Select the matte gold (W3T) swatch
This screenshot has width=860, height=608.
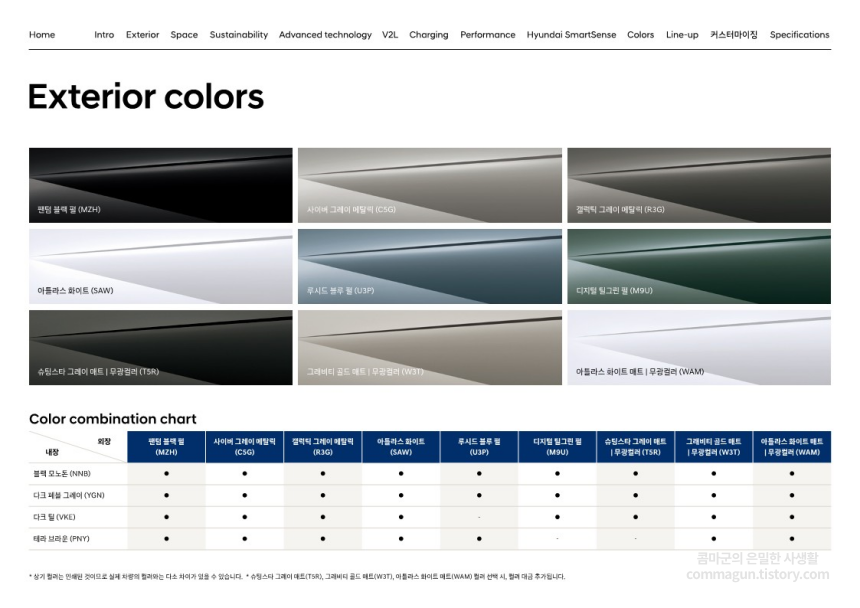(x=429, y=348)
